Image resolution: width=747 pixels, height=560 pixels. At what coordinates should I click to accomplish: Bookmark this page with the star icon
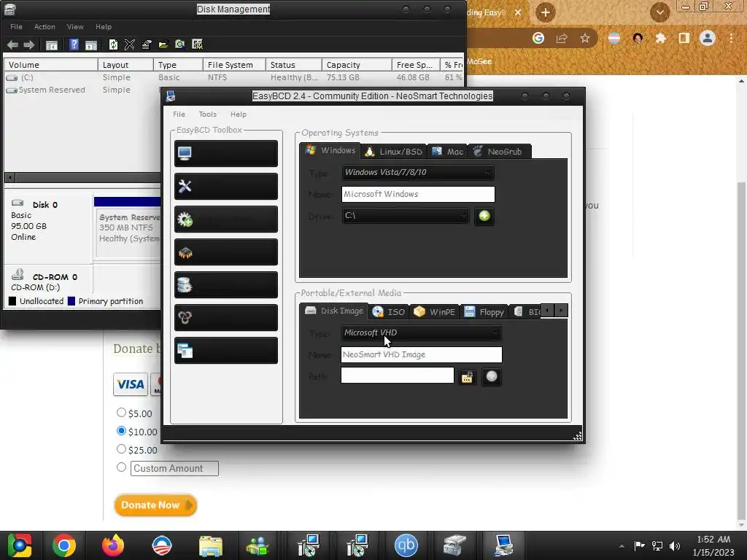(585, 38)
